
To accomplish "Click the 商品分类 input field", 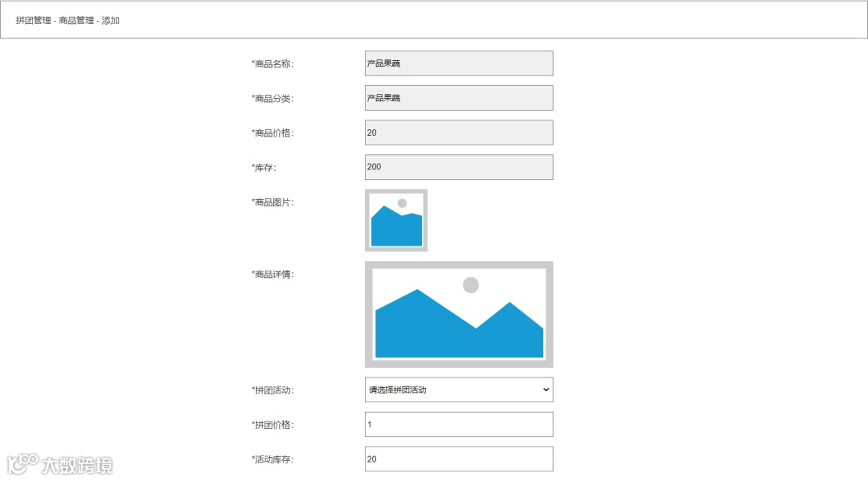I will 459,98.
